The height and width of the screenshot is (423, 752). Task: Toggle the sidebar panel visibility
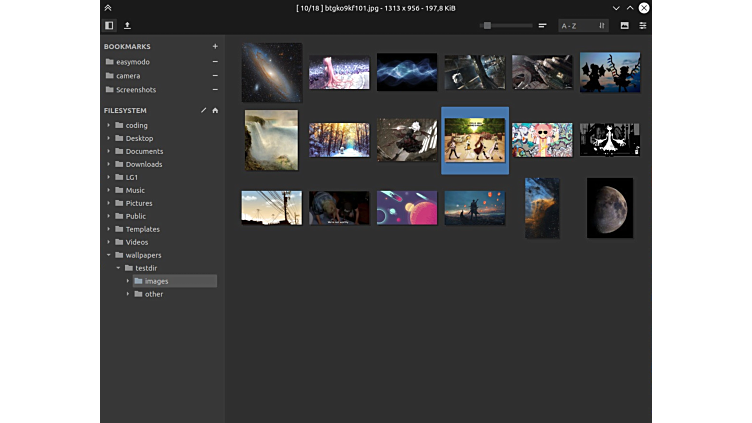tap(109, 25)
